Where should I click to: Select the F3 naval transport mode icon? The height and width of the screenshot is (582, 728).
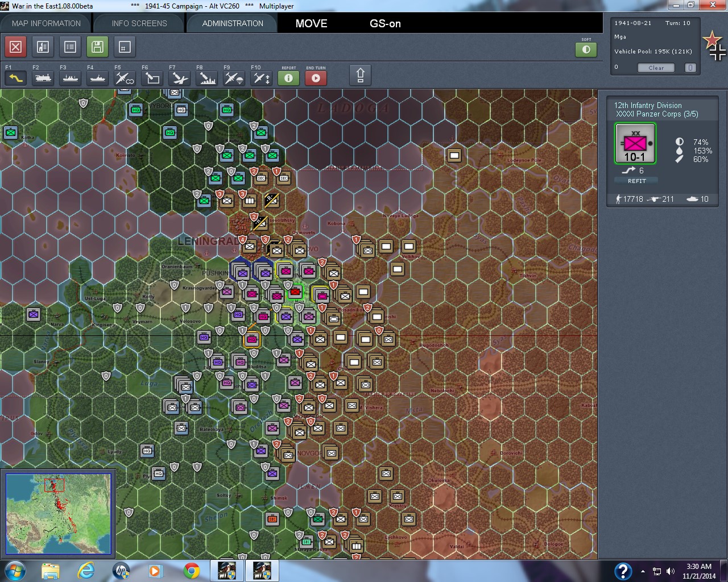(x=70, y=78)
